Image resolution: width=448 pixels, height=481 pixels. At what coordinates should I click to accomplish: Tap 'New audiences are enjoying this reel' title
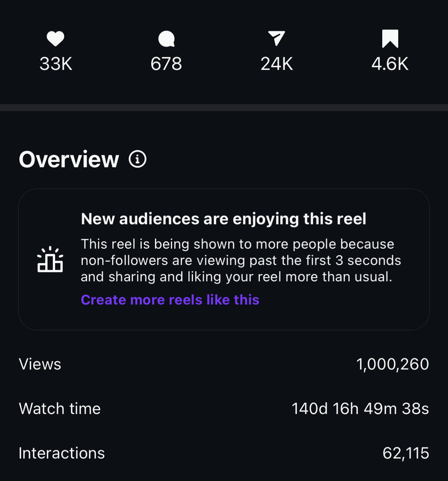(x=223, y=219)
